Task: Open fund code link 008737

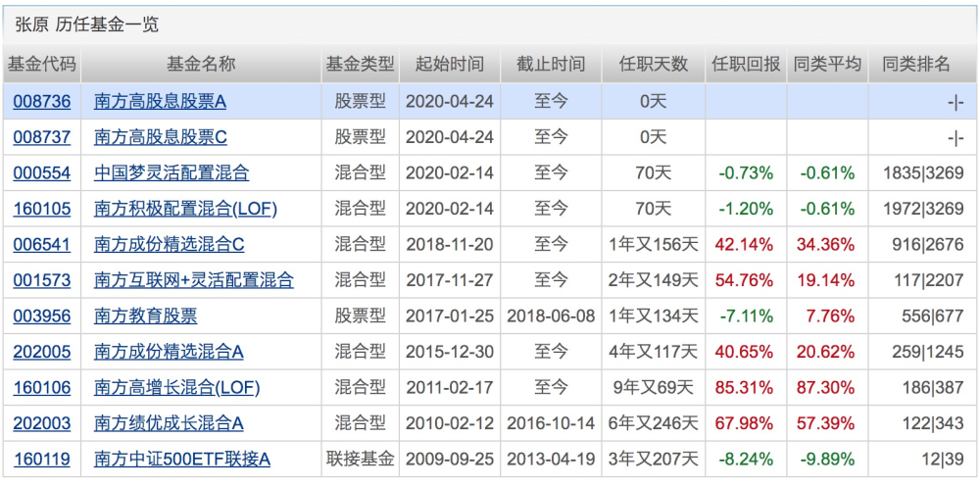Action: click(x=41, y=137)
